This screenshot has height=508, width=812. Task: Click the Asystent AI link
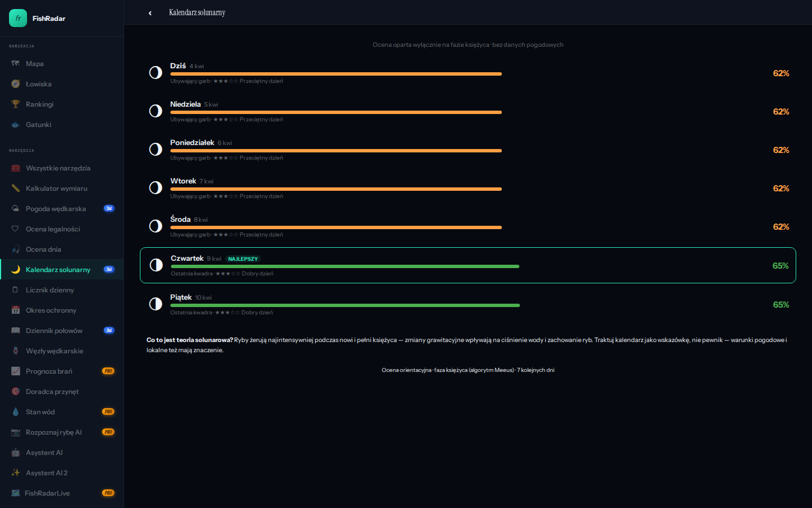44,453
